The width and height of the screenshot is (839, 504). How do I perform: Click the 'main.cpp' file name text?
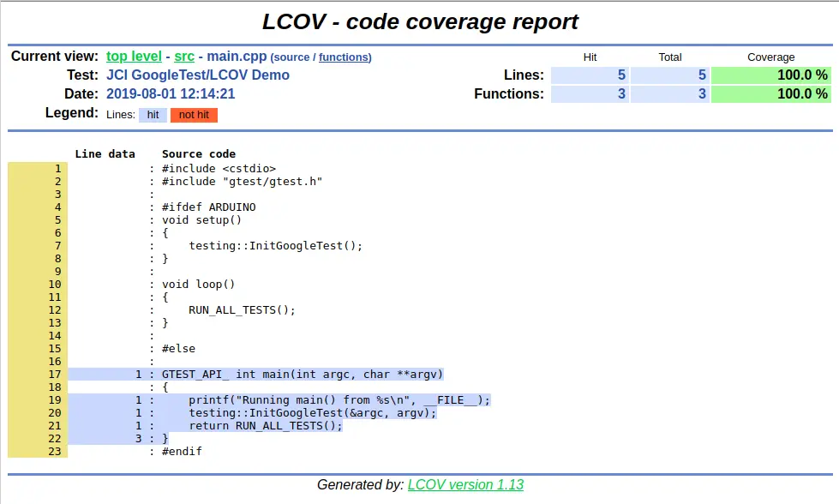pyautogui.click(x=237, y=57)
